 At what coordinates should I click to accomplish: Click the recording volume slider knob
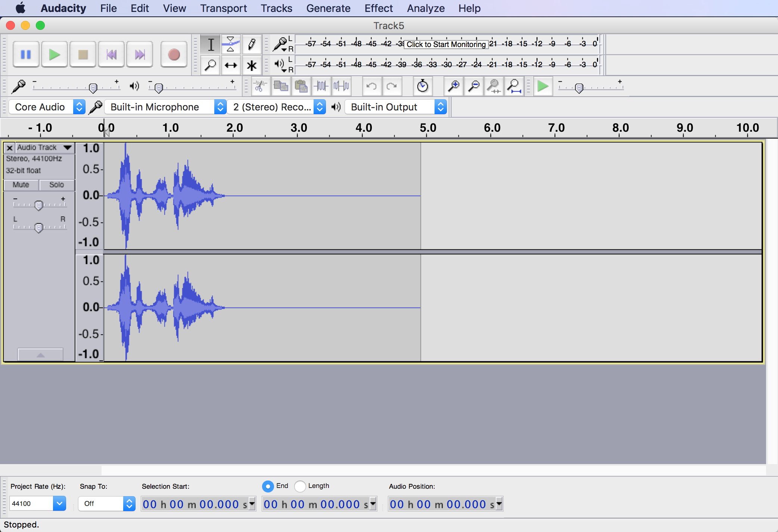coord(93,88)
